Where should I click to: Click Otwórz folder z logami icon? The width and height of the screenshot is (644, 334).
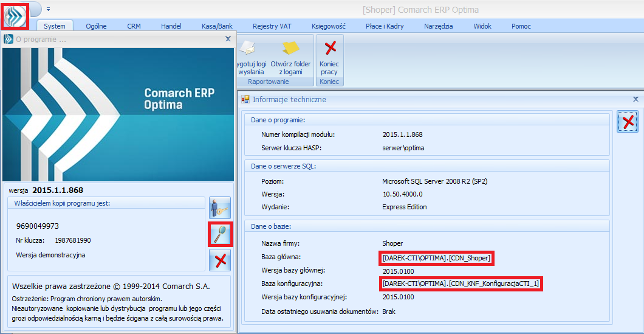tap(291, 48)
